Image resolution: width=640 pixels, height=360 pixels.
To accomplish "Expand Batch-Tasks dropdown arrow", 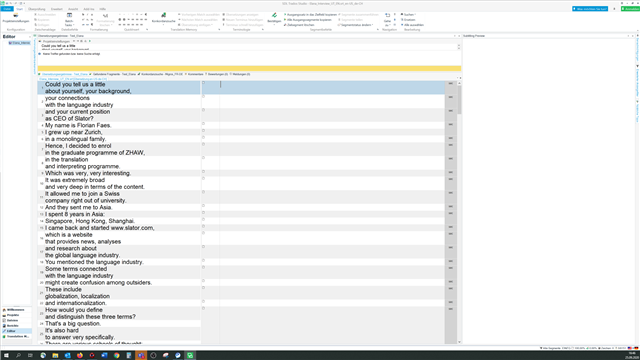I will click(74, 25).
